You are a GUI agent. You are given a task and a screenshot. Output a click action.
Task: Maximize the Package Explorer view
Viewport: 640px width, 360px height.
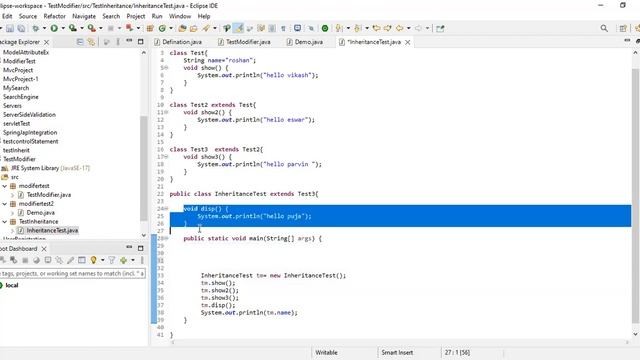click(140, 42)
